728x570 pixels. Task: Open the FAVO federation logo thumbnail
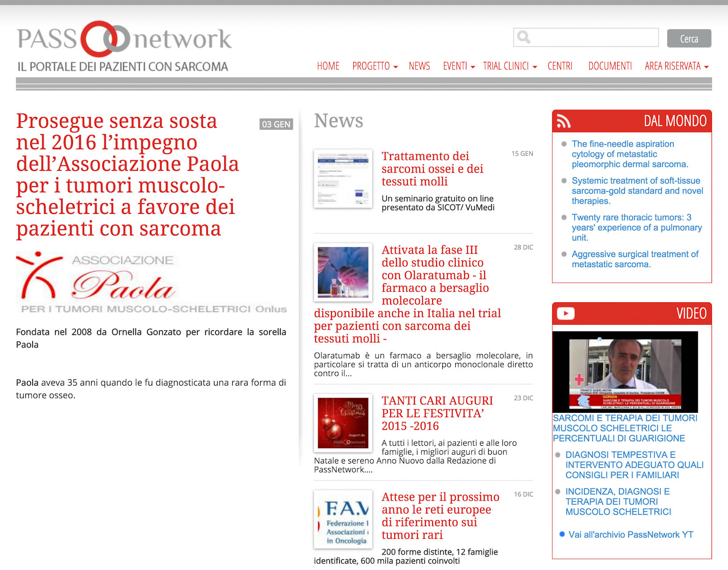point(343,519)
